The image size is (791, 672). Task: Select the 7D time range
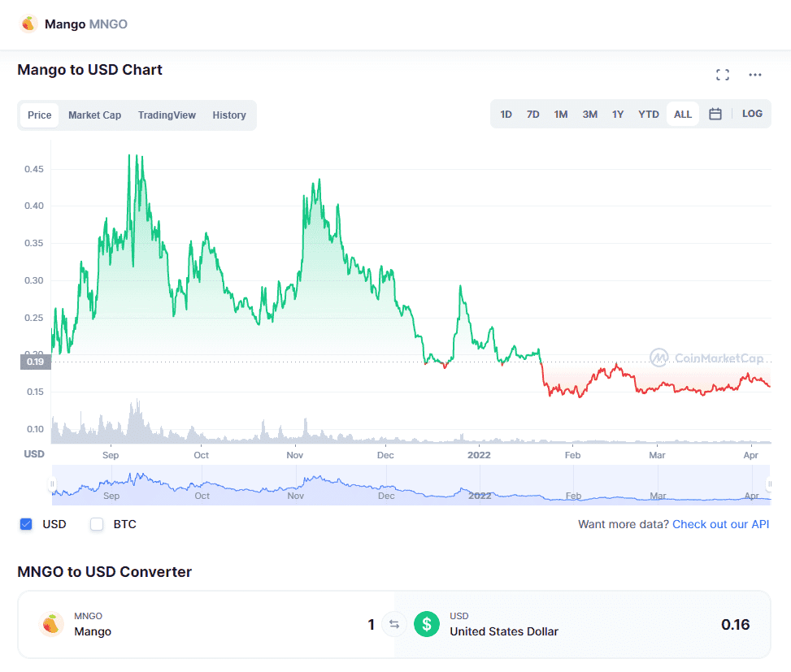click(x=532, y=114)
